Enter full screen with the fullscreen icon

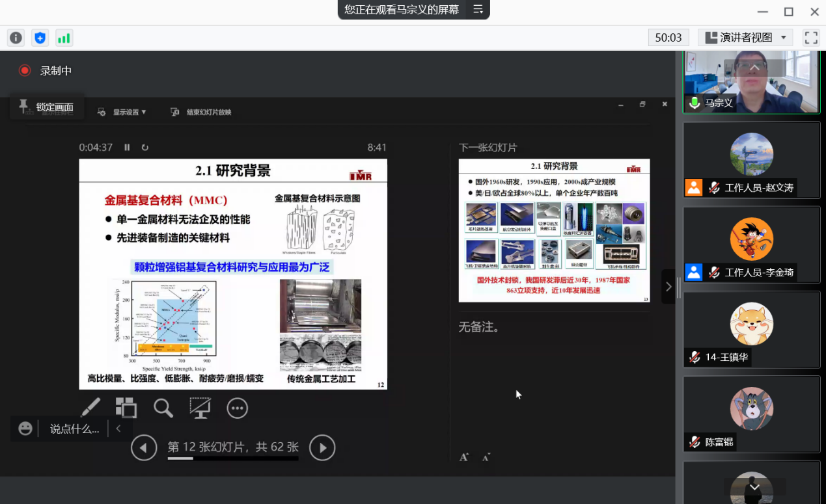[811, 38]
